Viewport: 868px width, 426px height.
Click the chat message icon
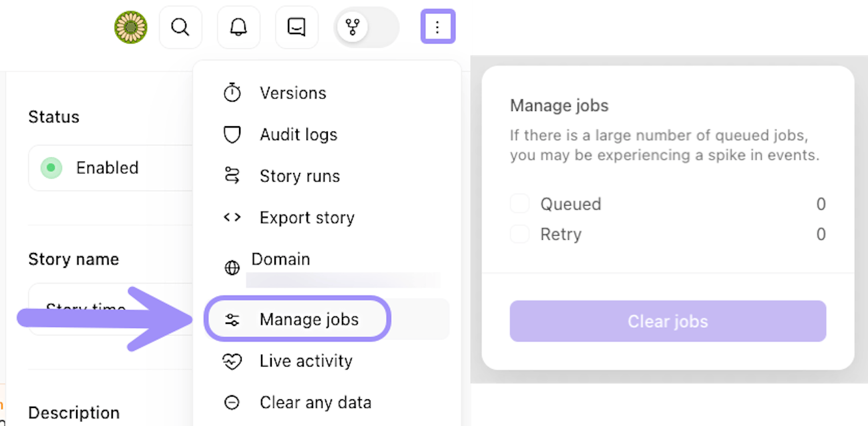click(x=296, y=27)
